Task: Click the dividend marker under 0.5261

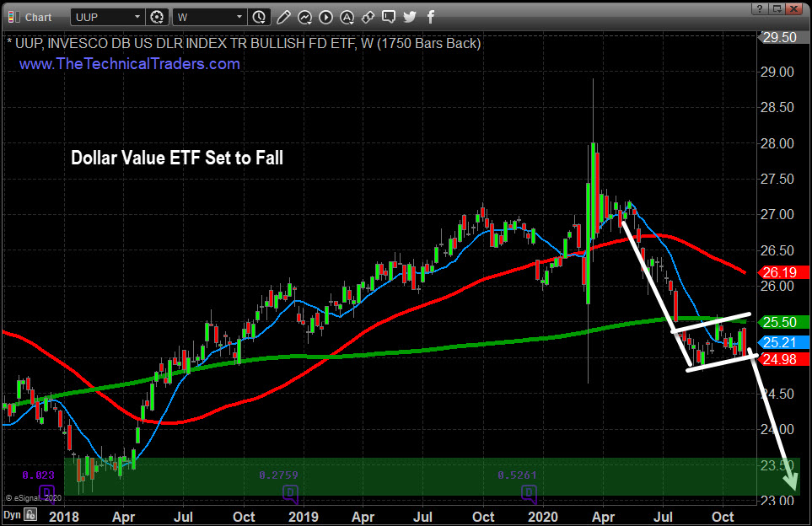Action: [x=529, y=493]
